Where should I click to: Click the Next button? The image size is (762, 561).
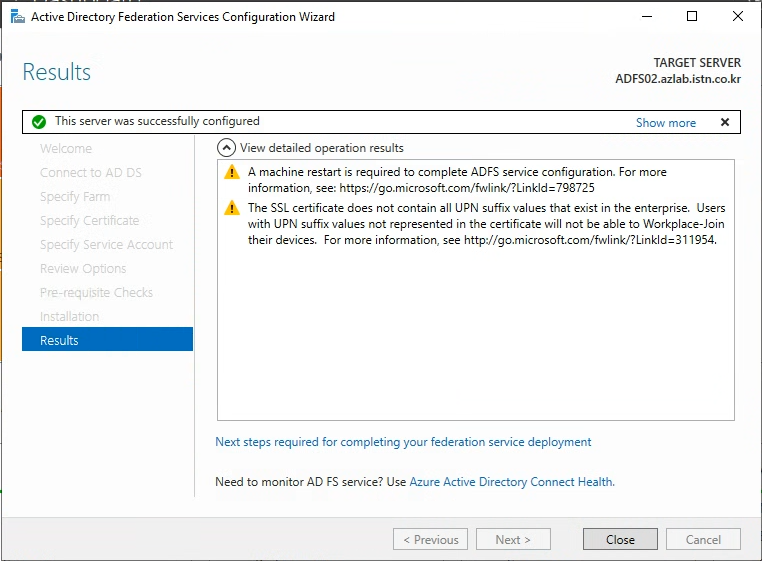click(513, 540)
